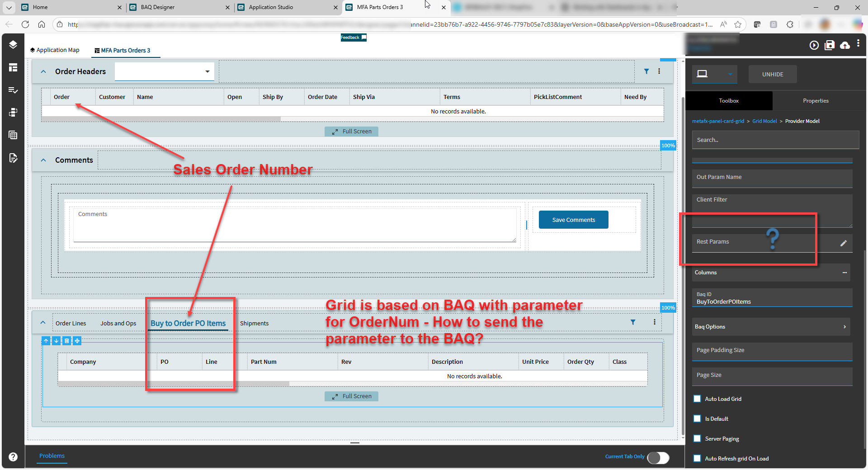This screenshot has width=868, height=470.
Task: Focus the properties Search field
Action: [775, 140]
